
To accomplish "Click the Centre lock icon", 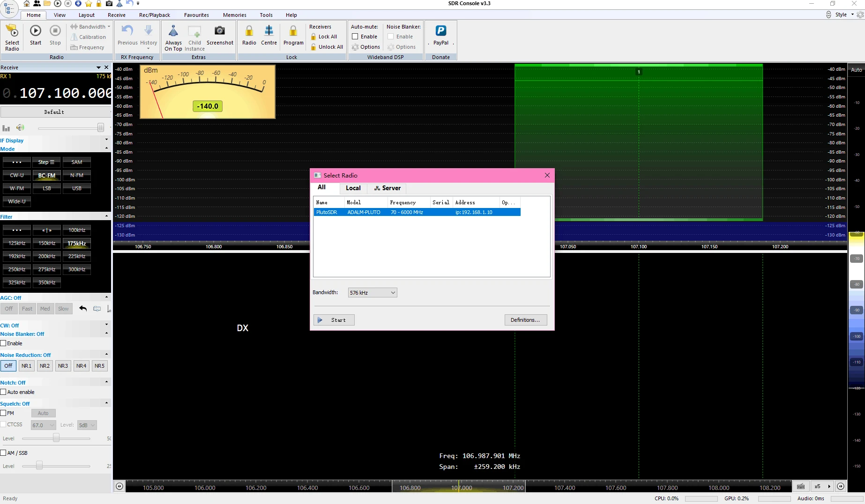I will [269, 31].
